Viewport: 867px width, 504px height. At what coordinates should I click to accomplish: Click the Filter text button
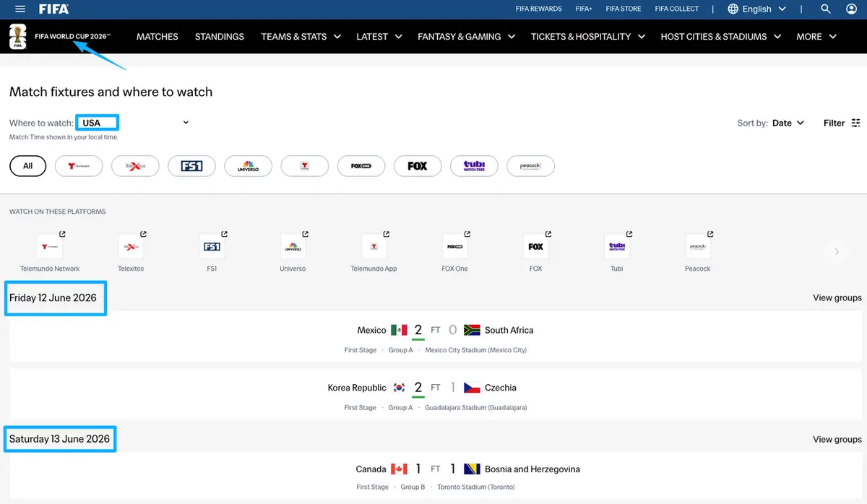click(834, 123)
